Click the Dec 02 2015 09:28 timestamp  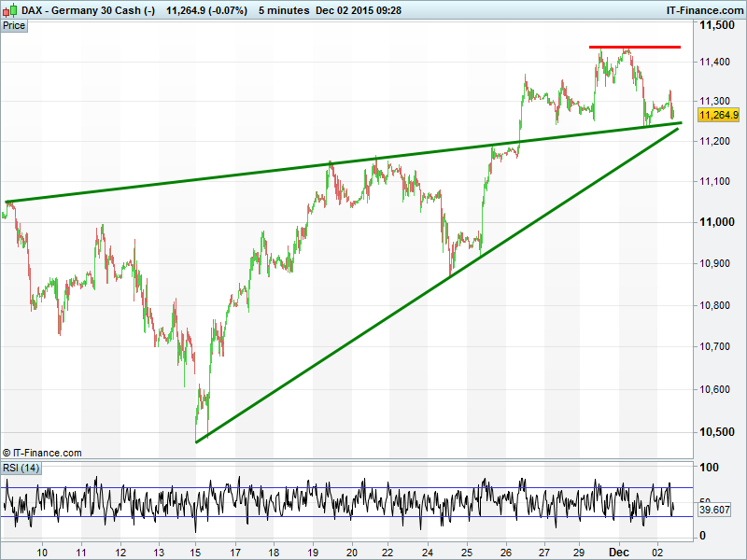click(359, 9)
